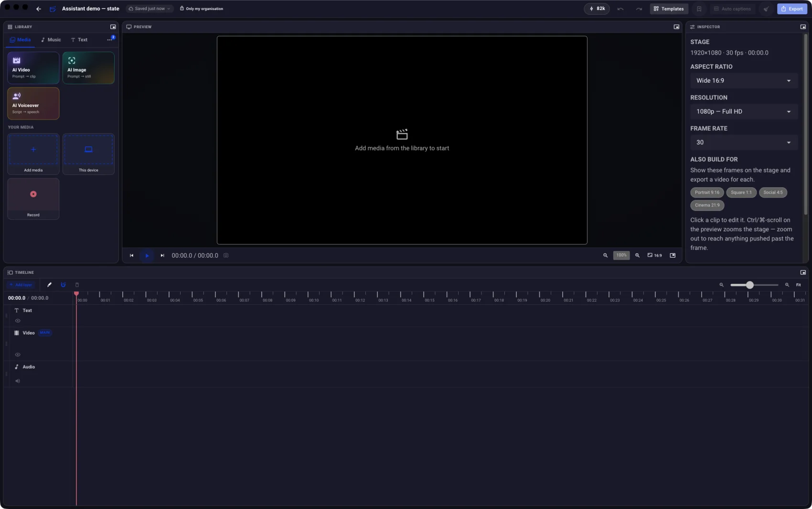Toggle visibility of the Video layer
This screenshot has width=812, height=509.
coord(18,355)
